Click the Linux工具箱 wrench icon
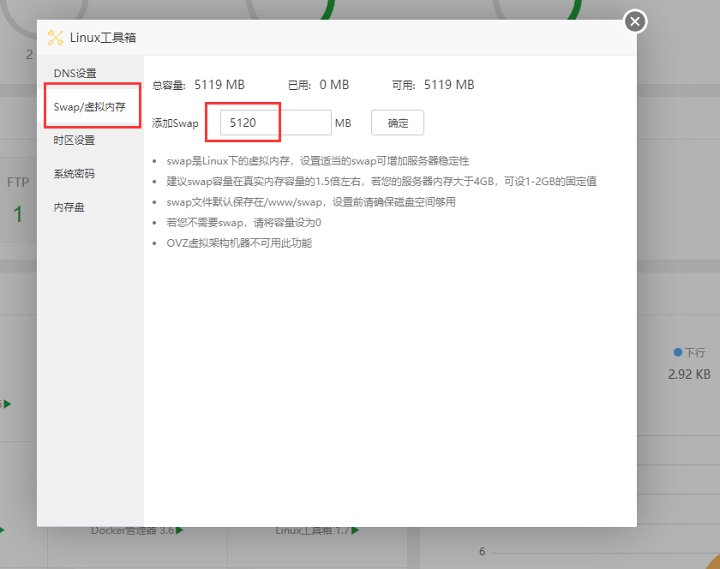720x569 pixels. click(56, 38)
